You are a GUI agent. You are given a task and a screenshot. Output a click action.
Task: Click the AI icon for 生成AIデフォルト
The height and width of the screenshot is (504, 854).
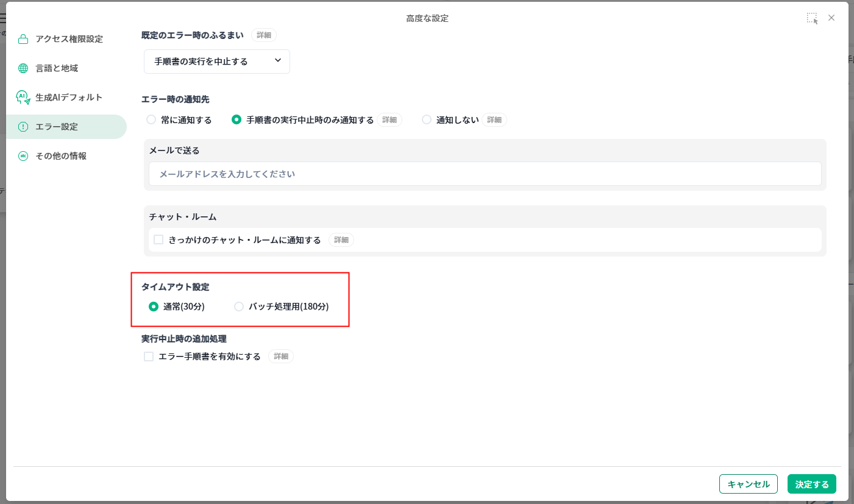pos(23,98)
